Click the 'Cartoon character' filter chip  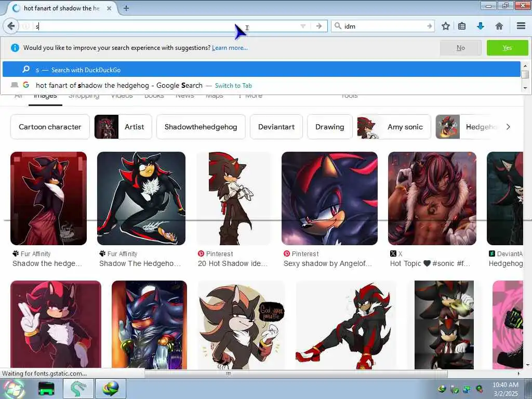[x=50, y=127]
